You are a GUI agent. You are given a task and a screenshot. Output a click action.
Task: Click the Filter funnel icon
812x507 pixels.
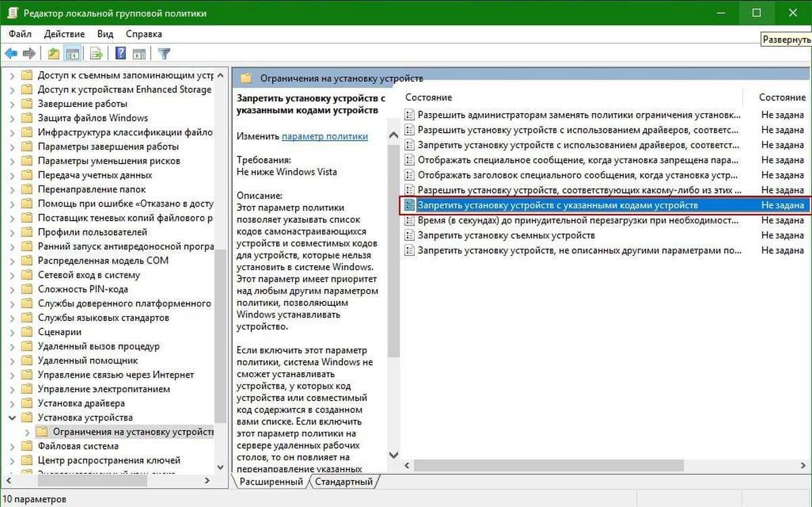(164, 53)
